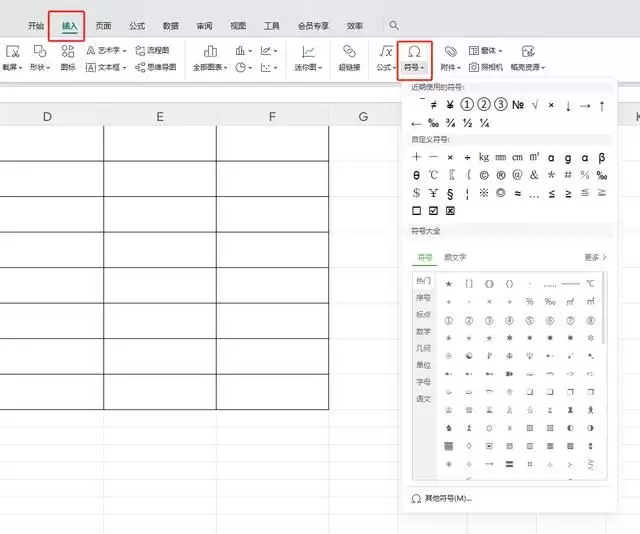Expand the Sparkline (迷你图) dropdown
640x534 pixels.
[x=309, y=67]
